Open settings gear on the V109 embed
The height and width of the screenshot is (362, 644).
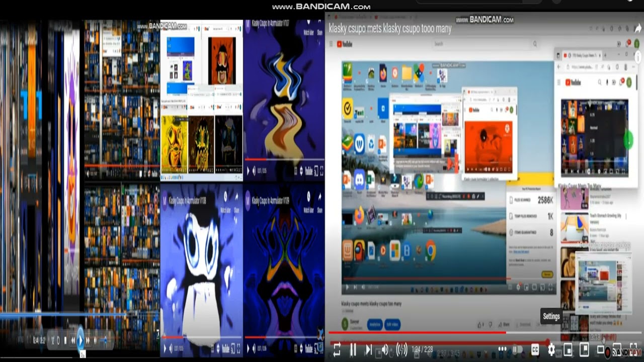tap(300, 348)
